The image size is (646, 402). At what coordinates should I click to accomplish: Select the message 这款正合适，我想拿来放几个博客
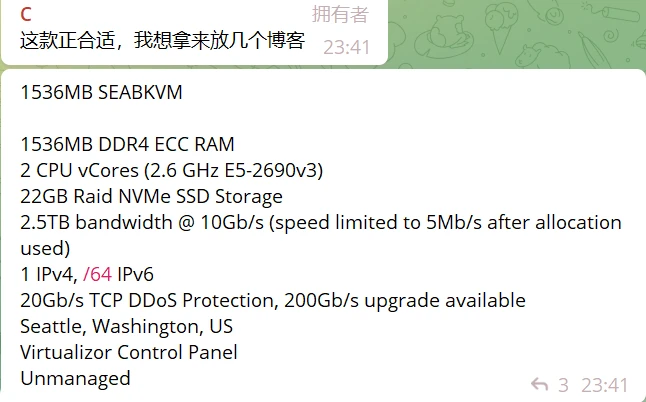click(162, 40)
